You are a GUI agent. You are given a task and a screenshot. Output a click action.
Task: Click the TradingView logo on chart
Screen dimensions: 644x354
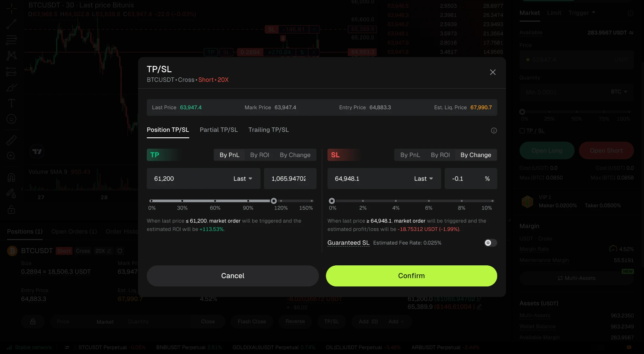click(x=37, y=152)
